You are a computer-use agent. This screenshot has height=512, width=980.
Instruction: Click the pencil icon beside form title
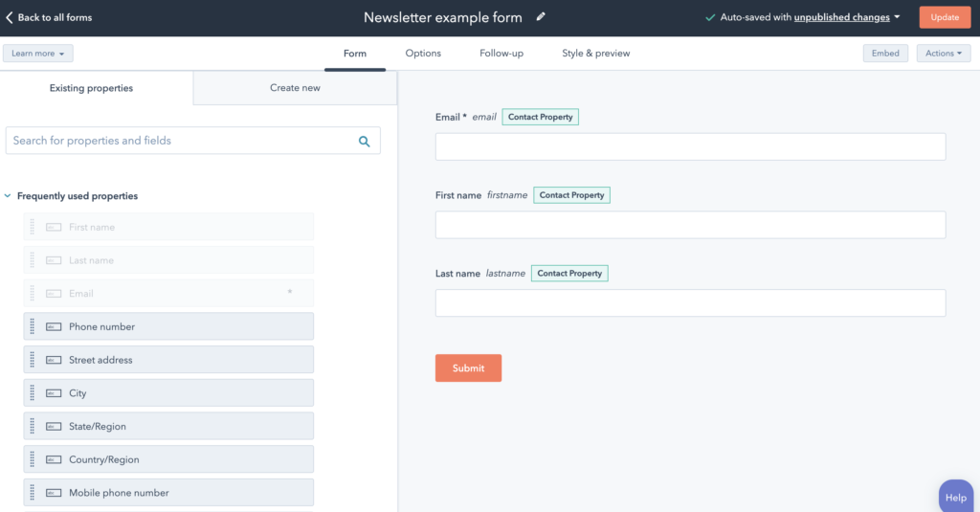(x=541, y=17)
